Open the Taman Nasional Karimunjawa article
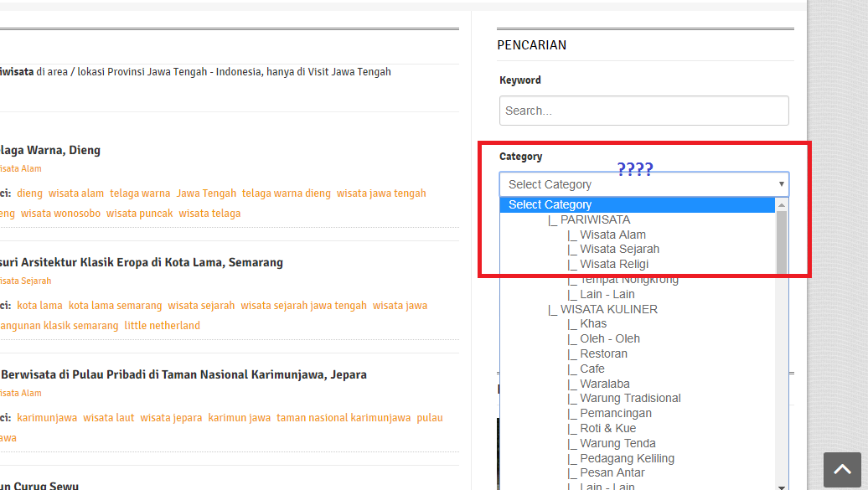The width and height of the screenshot is (868, 490). pyautogui.click(x=184, y=374)
